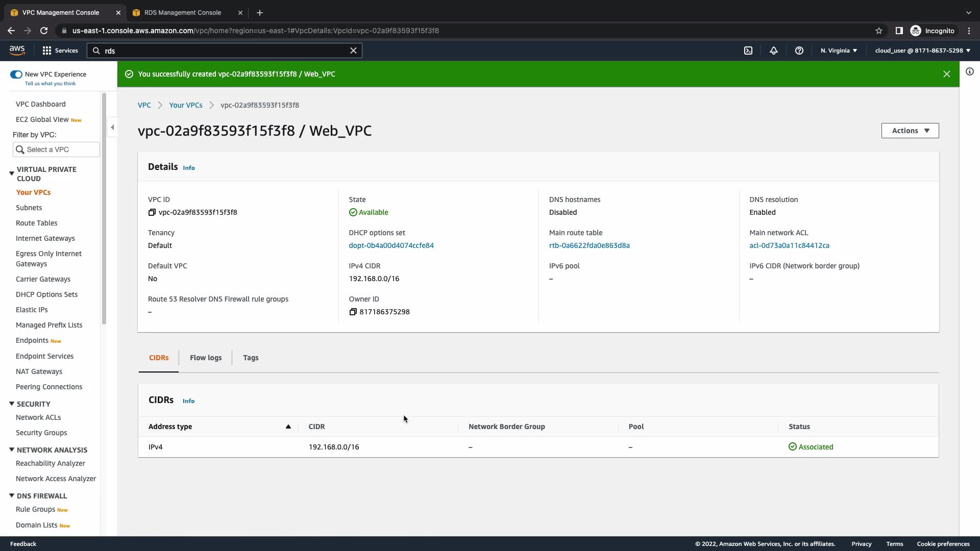980x551 pixels.
Task: Open main route table rtb-0a6622fda0e863d8a link
Action: click(589, 245)
